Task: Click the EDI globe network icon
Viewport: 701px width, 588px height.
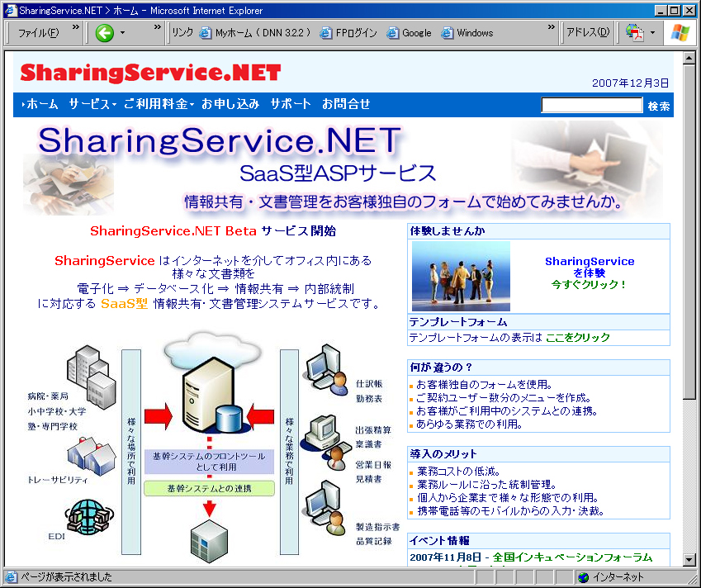Action: [x=89, y=519]
